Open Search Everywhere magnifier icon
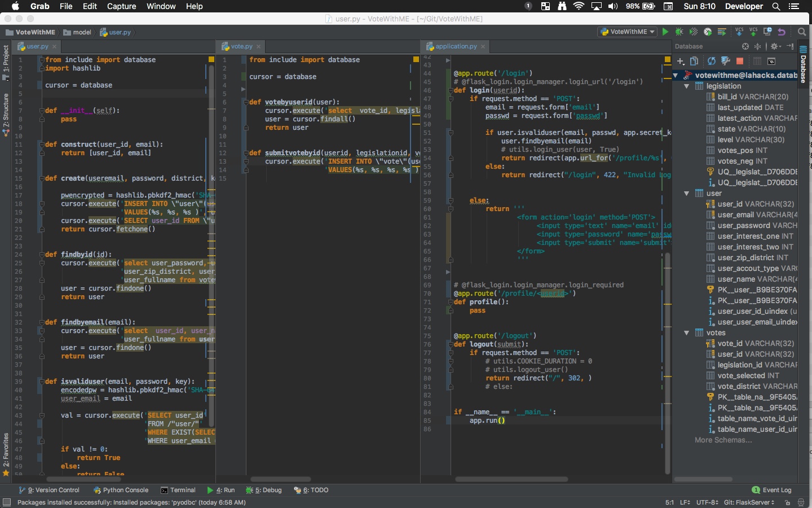 (802, 32)
